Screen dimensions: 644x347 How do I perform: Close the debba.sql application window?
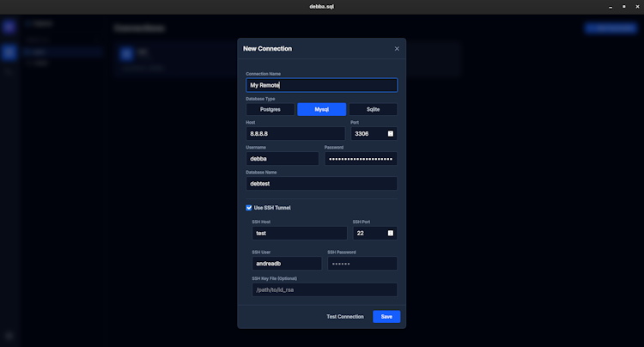[637, 7]
